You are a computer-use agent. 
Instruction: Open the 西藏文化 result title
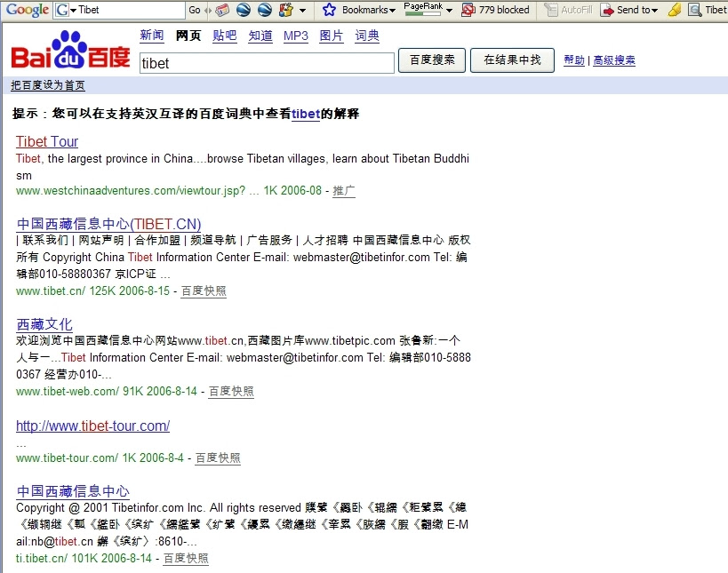coord(44,324)
